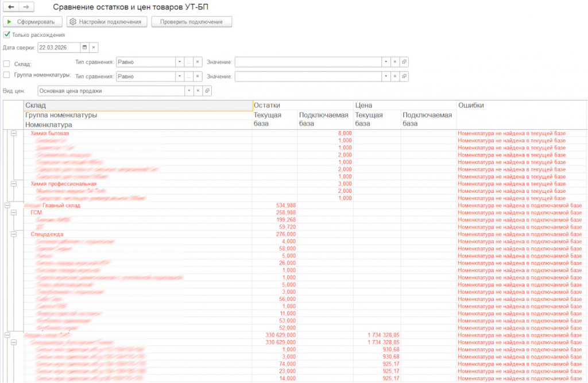This screenshot has height=383, width=588.
Task: Open the Вид цен item via open icon
Action: click(207, 91)
